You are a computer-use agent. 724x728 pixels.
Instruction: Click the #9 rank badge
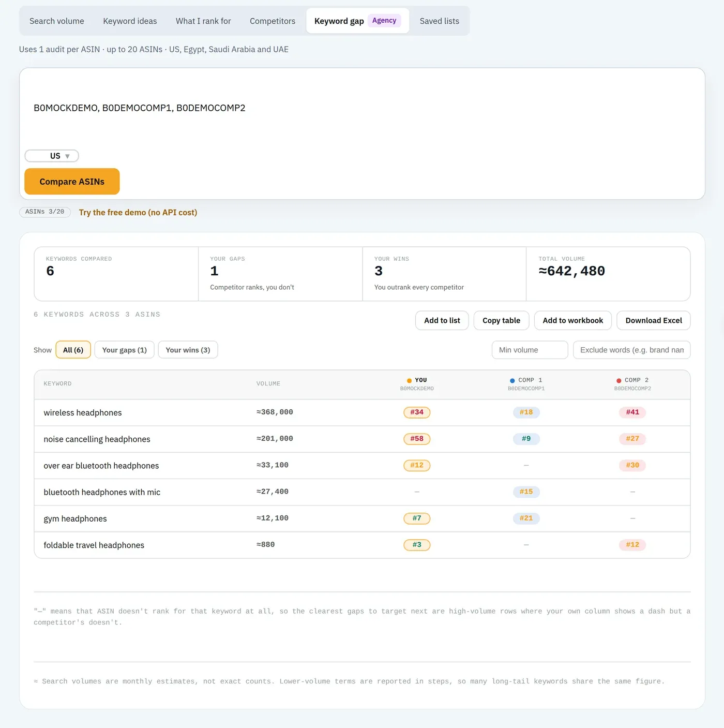point(526,439)
